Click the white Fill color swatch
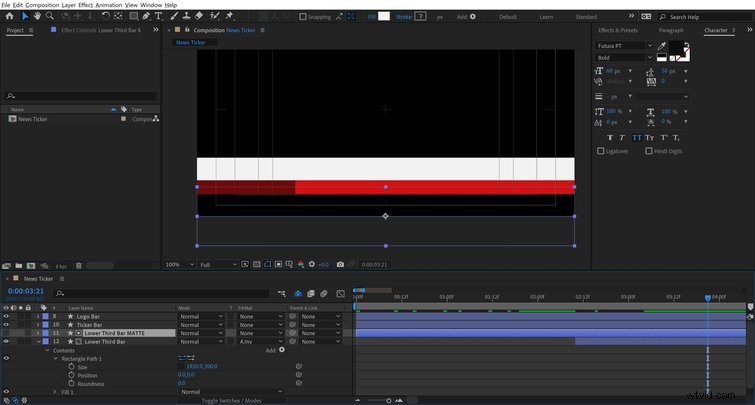Viewport: 755px width, 405px height. 384,16
